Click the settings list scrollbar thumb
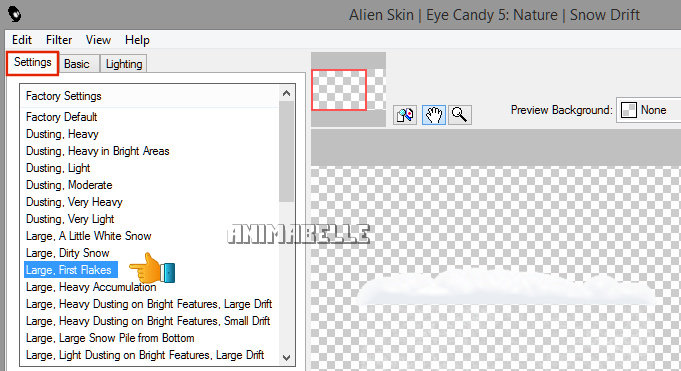This screenshot has width=681, height=371. 286,152
